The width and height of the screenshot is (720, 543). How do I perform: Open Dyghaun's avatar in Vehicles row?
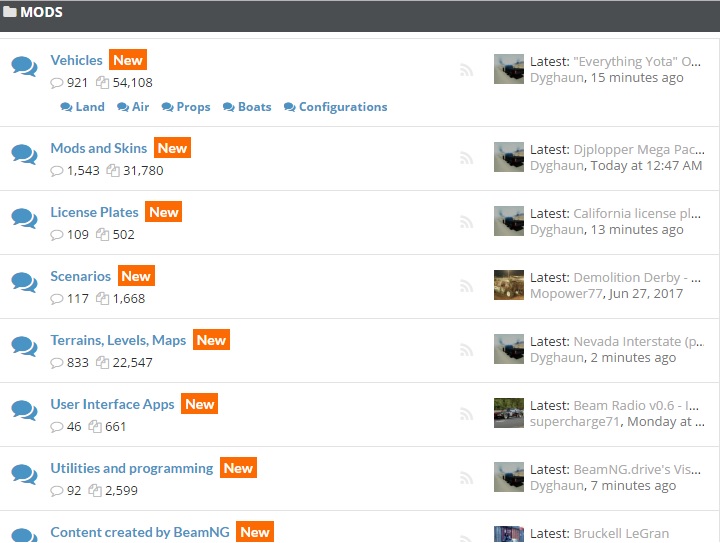point(509,69)
